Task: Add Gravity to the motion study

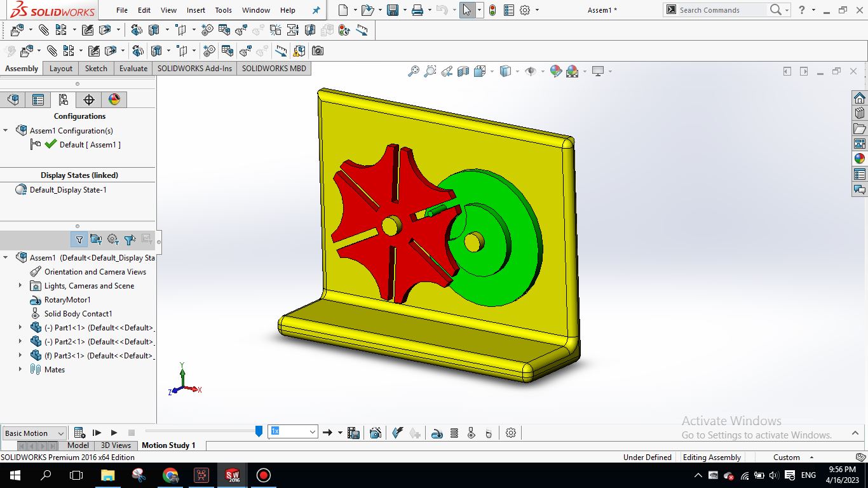Action: tap(488, 433)
